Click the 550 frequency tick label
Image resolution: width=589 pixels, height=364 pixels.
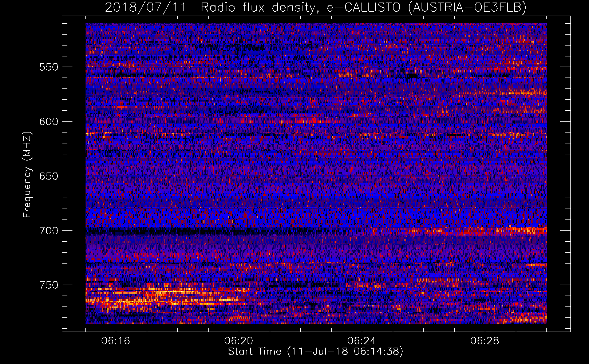[49, 67]
